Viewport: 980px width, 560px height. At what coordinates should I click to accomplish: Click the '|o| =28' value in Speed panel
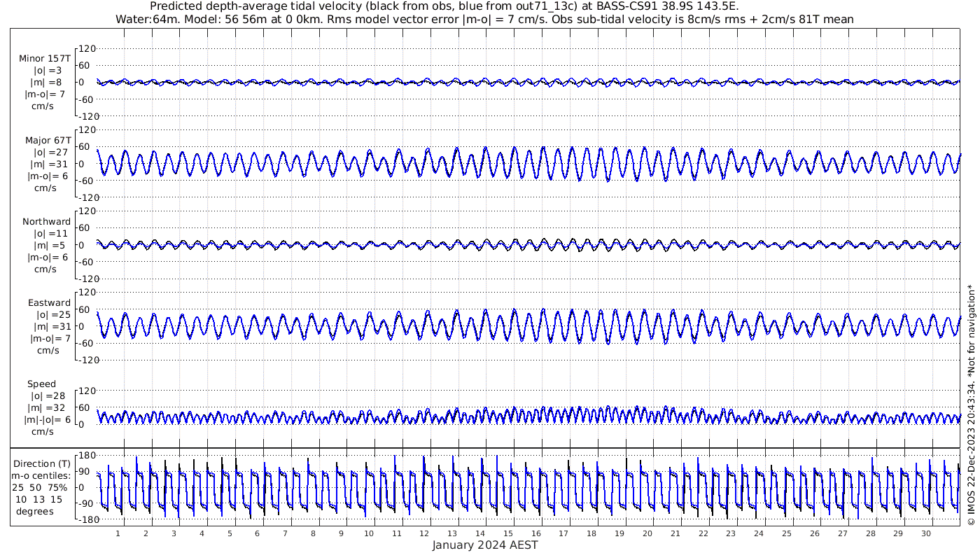click(48, 395)
